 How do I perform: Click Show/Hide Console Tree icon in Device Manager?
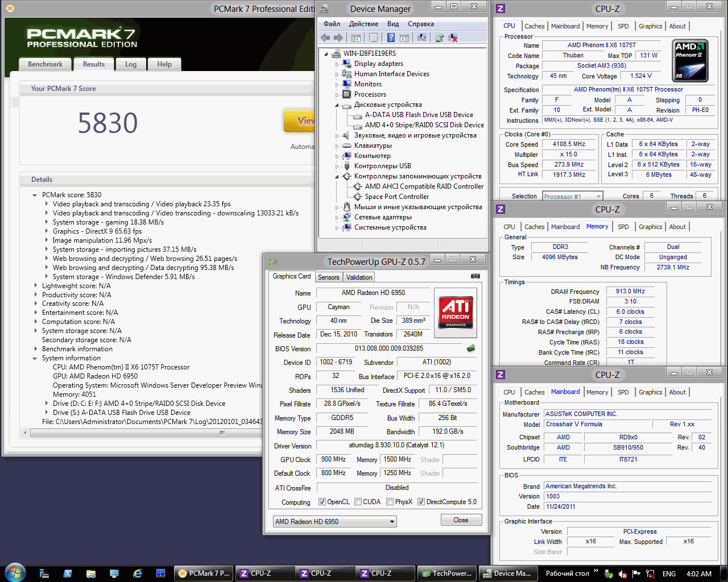pyautogui.click(x=356, y=38)
